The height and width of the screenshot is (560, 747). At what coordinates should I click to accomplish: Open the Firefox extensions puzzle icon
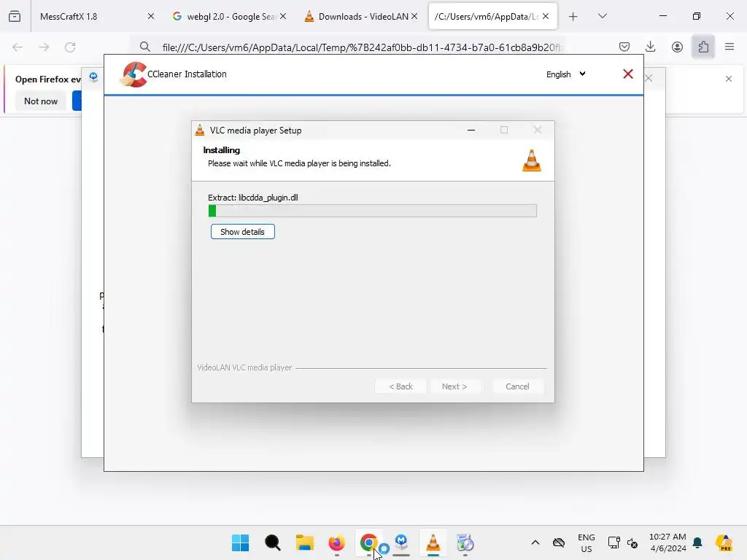pyautogui.click(x=703, y=47)
